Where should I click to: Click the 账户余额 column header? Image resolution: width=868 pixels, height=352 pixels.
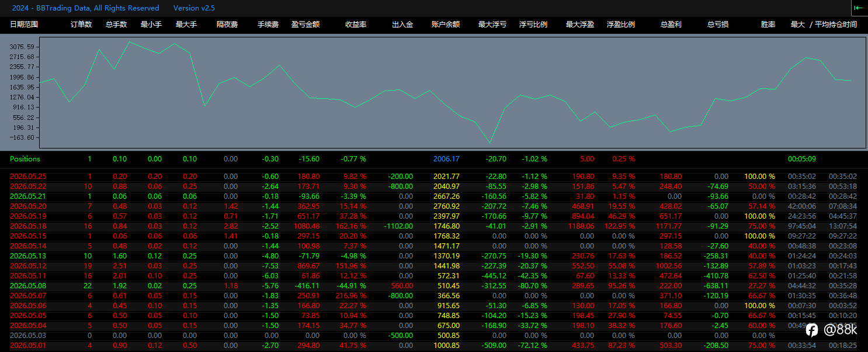coord(446,25)
